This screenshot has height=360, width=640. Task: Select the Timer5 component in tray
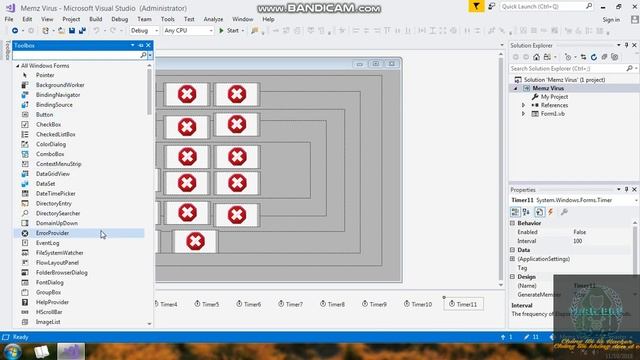pos(207,304)
